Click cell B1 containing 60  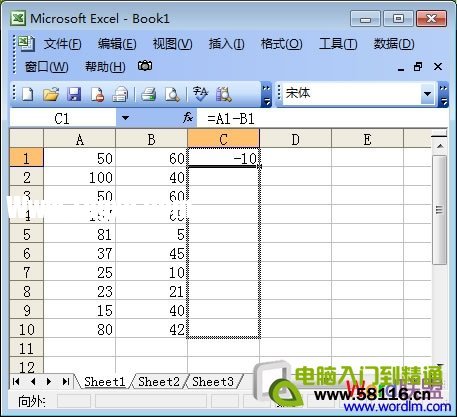(151, 158)
